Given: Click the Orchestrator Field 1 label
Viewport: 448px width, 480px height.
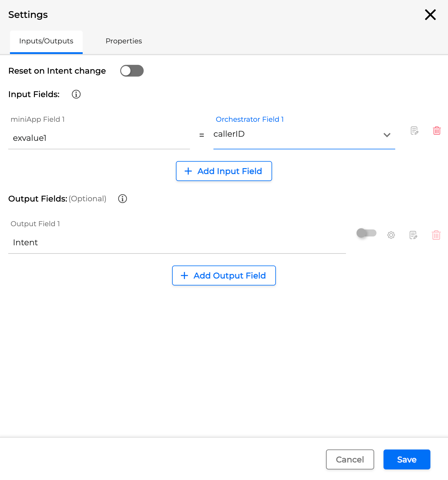Looking at the screenshot, I should tap(250, 119).
